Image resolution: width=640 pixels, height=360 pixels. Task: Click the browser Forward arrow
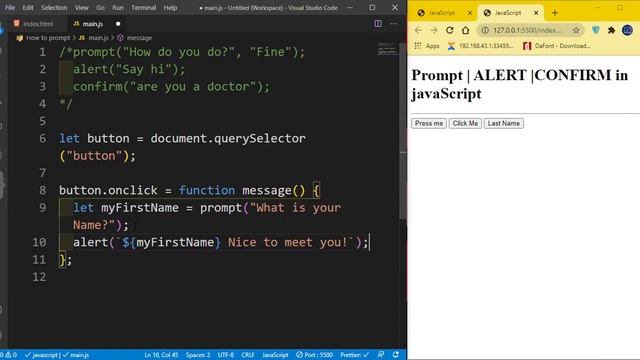[x=433, y=30]
